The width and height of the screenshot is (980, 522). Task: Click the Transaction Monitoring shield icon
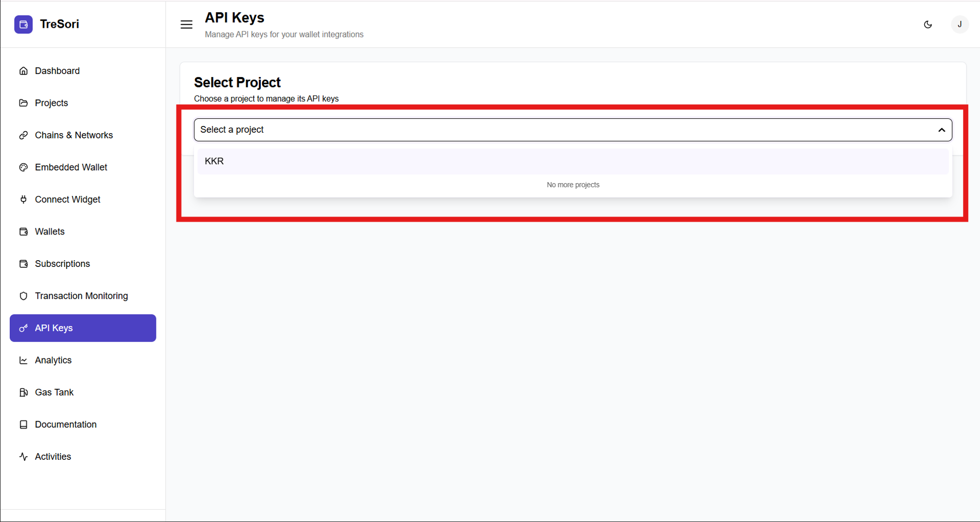[x=23, y=296]
